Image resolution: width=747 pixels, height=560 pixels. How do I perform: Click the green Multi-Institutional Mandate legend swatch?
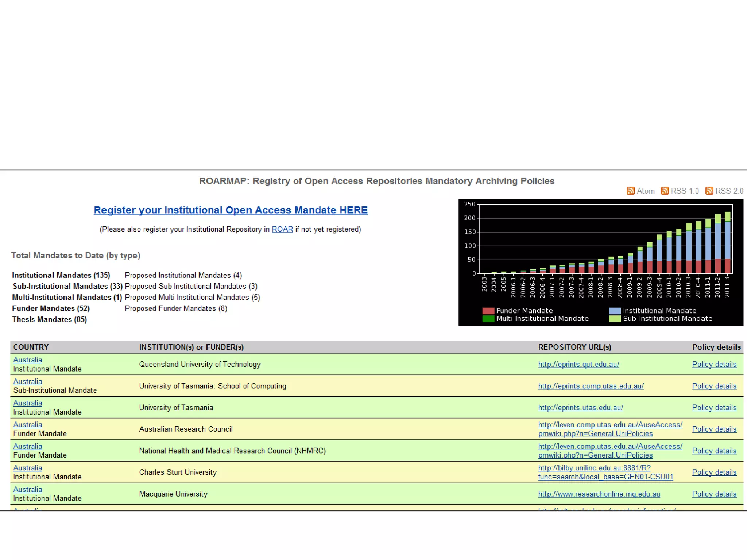pyautogui.click(x=488, y=319)
